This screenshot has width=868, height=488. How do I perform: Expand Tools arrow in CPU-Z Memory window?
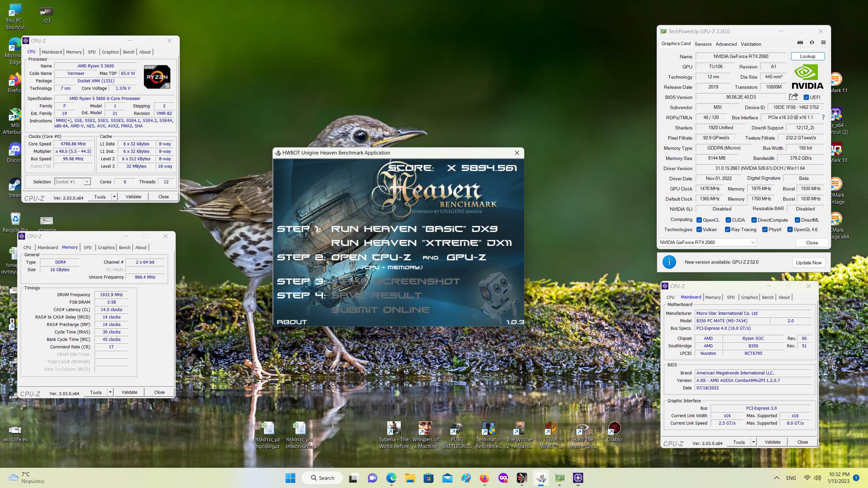[x=110, y=392]
